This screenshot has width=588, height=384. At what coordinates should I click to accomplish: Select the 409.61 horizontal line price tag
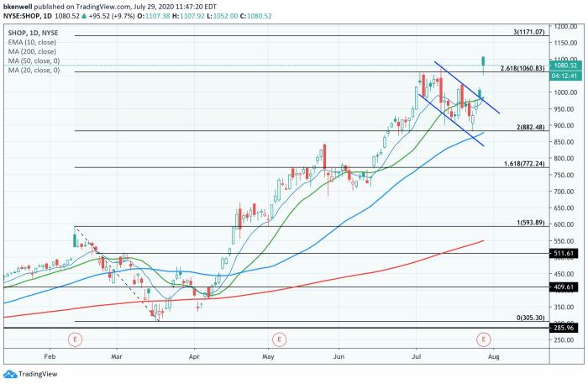[562, 287]
